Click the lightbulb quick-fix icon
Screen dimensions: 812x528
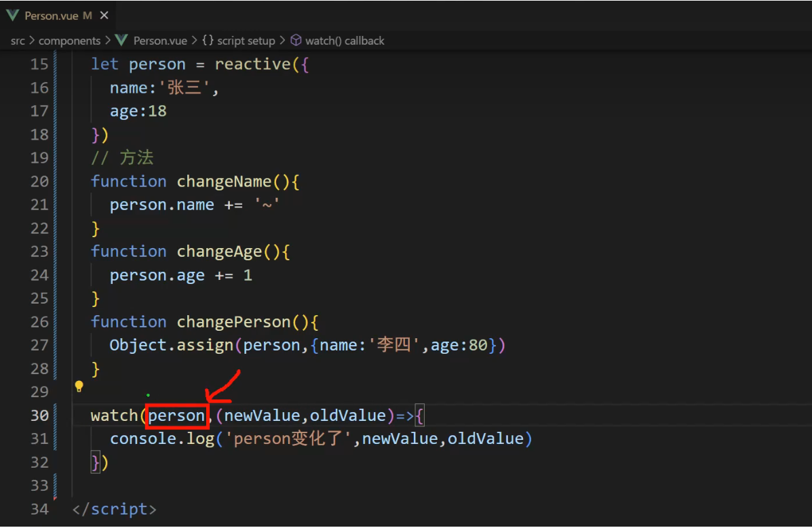pyautogui.click(x=79, y=387)
